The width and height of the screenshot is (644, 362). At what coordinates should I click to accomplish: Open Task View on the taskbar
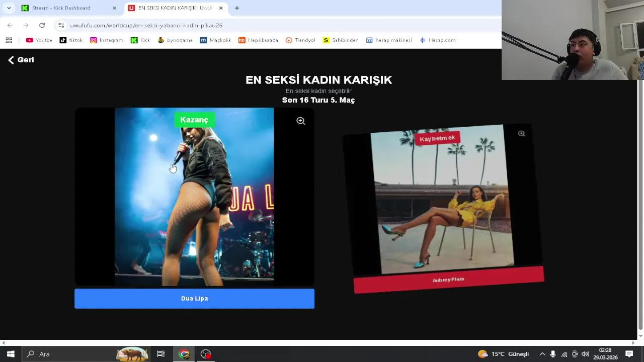pos(161,354)
